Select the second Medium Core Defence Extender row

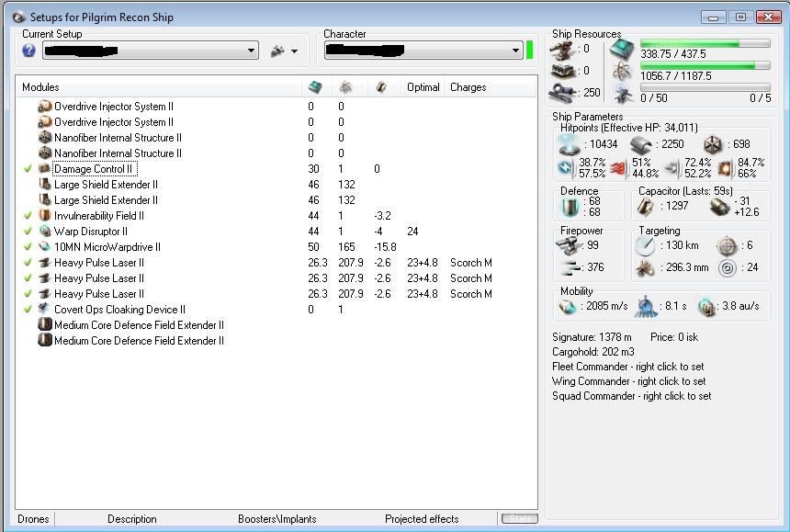click(x=276, y=341)
